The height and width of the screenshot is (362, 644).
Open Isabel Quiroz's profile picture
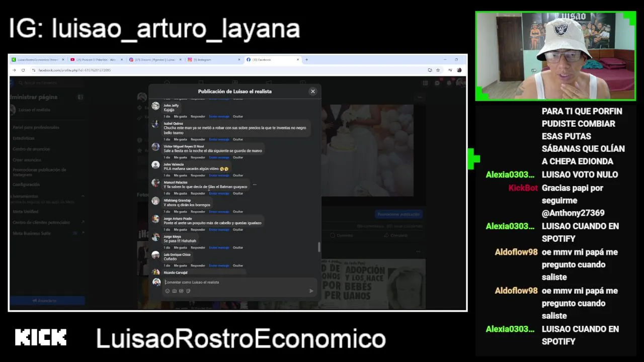[x=155, y=124]
